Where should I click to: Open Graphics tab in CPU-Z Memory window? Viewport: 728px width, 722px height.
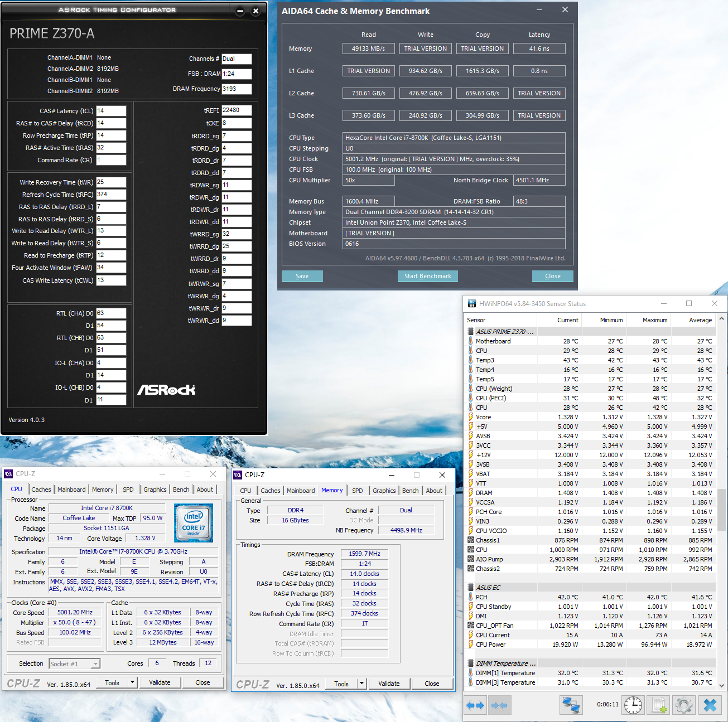click(384, 491)
